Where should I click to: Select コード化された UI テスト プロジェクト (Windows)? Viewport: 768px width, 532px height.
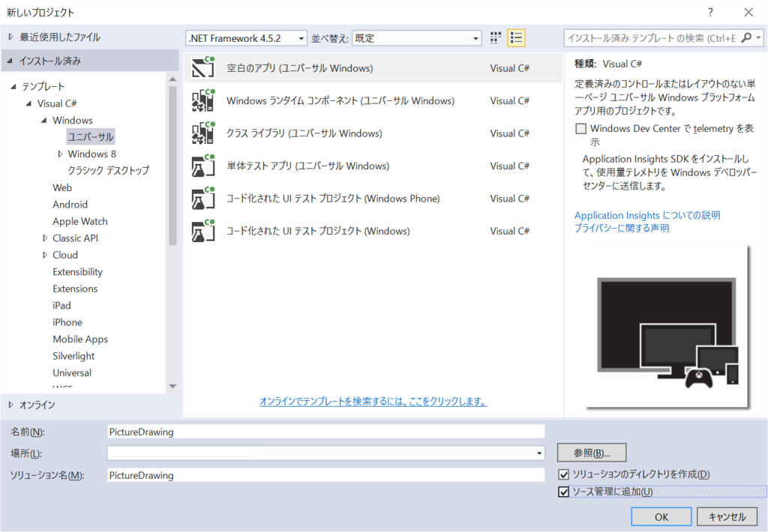(x=373, y=231)
